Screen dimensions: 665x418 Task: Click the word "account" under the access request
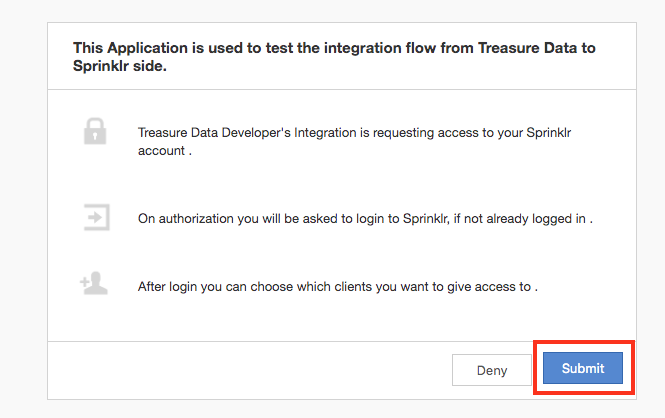coord(161,150)
